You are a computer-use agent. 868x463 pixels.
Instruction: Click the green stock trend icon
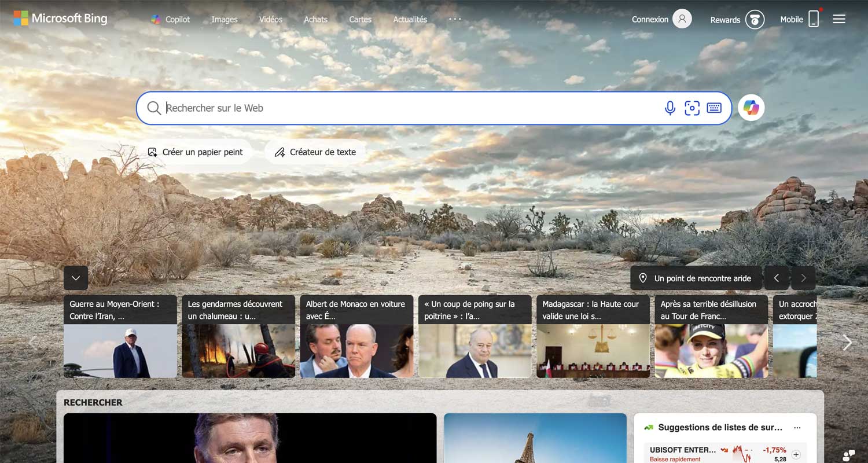[649, 428]
